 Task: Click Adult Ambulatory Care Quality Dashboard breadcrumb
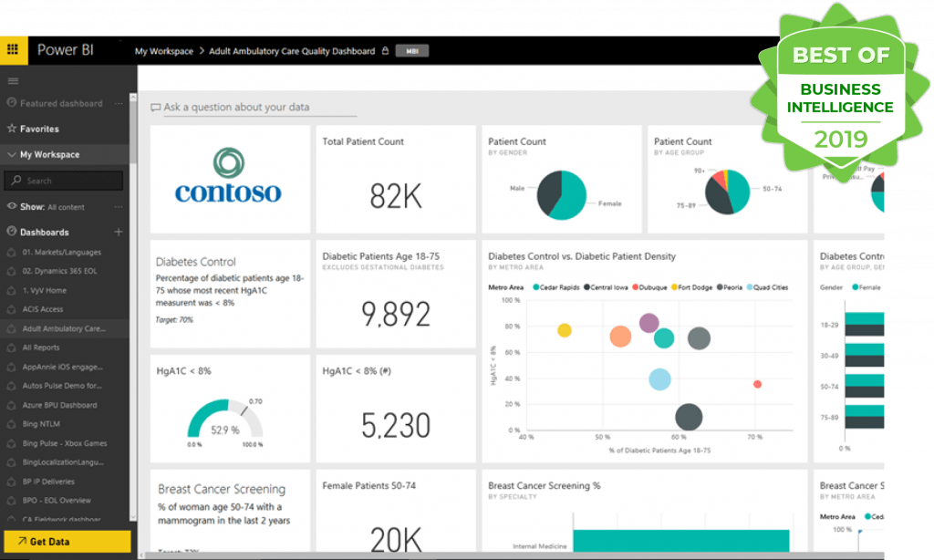(292, 51)
